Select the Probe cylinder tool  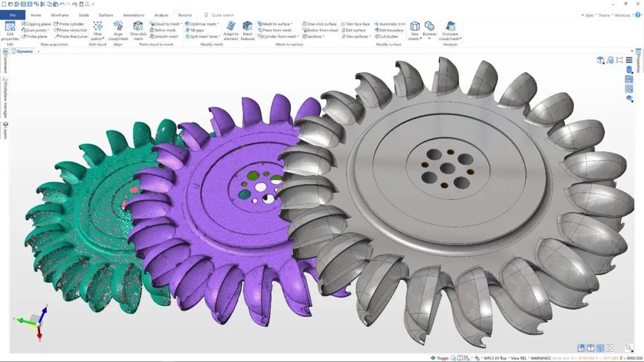click(x=69, y=24)
